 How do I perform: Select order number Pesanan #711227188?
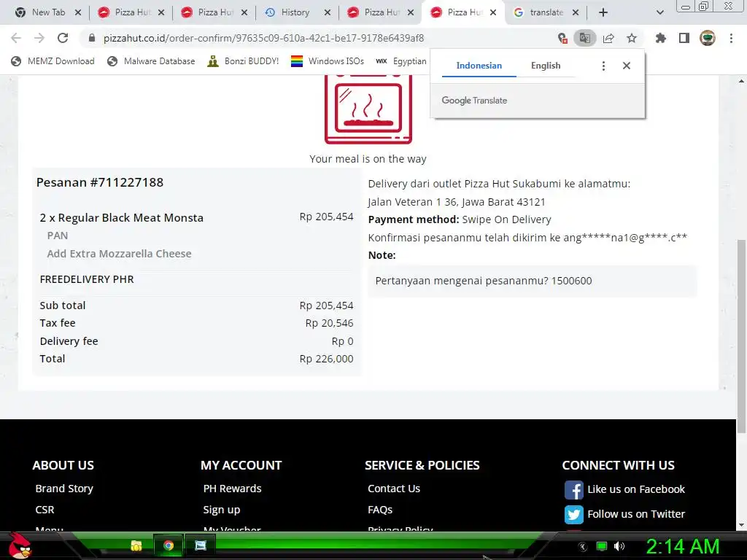click(99, 182)
